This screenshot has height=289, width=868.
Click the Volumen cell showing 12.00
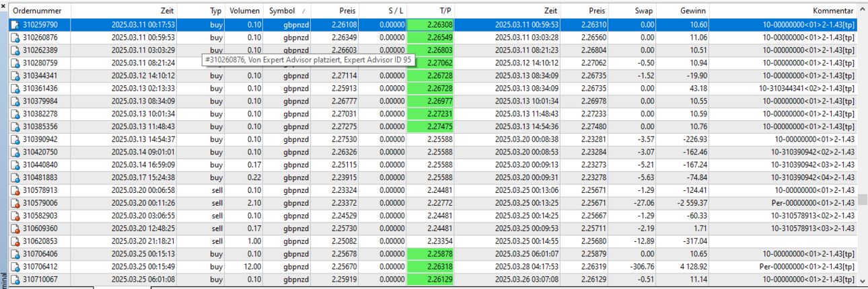click(252, 267)
